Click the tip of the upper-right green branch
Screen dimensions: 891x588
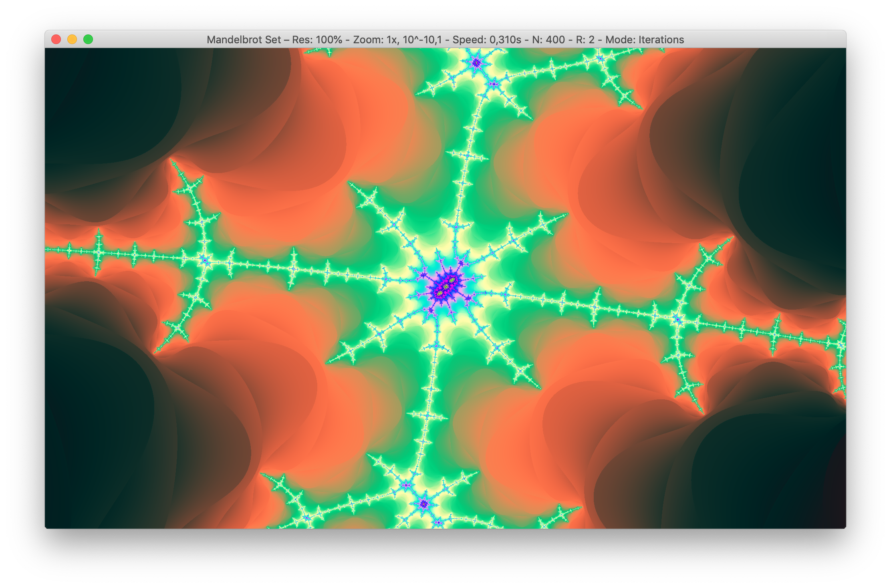(732, 238)
